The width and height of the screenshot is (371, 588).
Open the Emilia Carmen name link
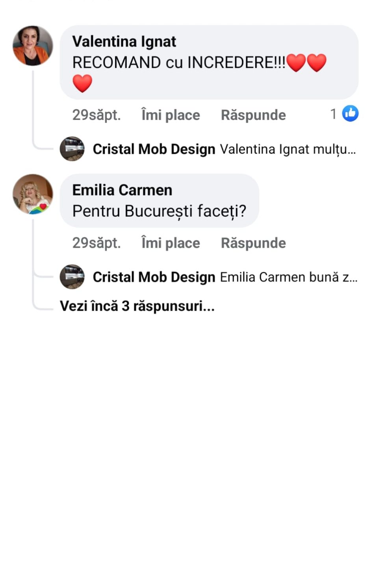click(122, 190)
